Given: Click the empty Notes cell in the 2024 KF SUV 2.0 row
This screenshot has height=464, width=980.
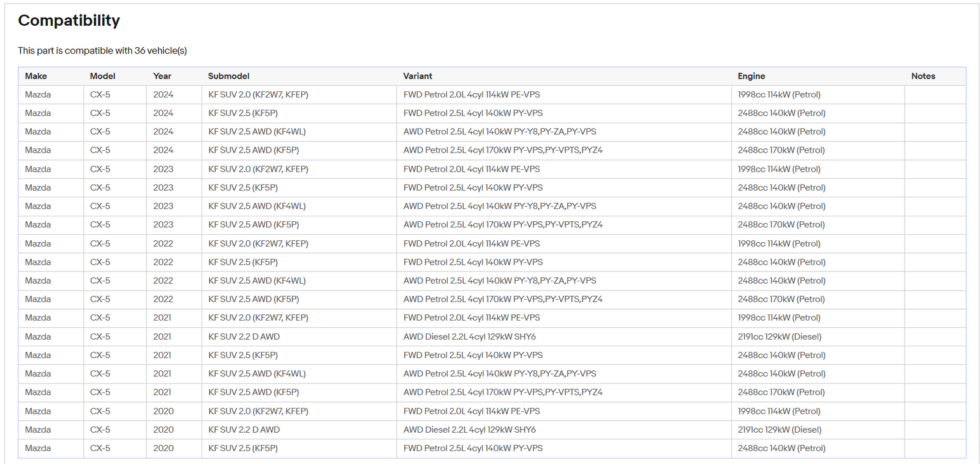Looking at the screenshot, I should point(935,94).
